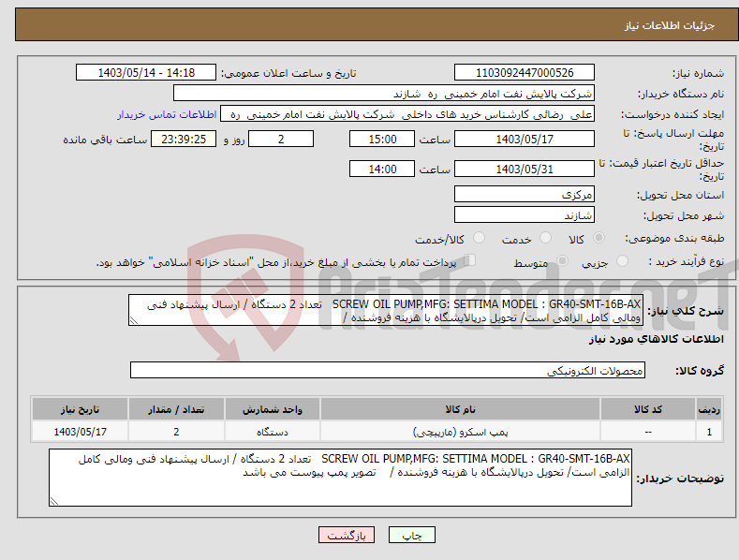This screenshot has width=739, height=560.
Task: Click the need number field 1103092447000526
Action: click(x=525, y=73)
